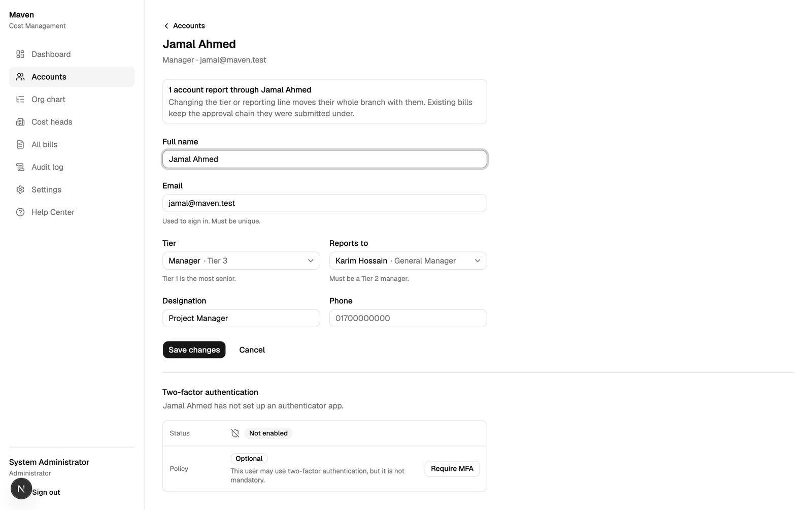Screen dimensions: 812x510
Task: Click the round N avatar badge
Action: (21, 489)
